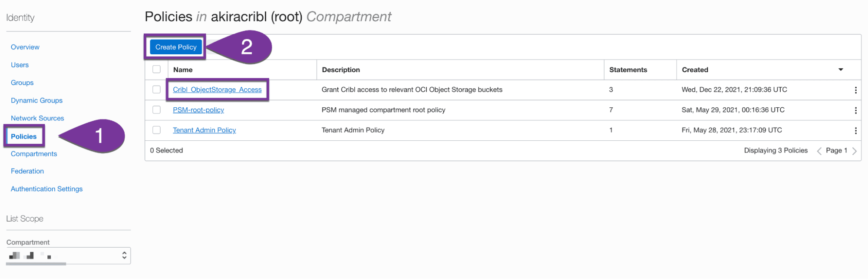Open actions menu for Cribl_ObjectStorage_Access row
The height and width of the screenshot is (279, 868).
coord(855,90)
